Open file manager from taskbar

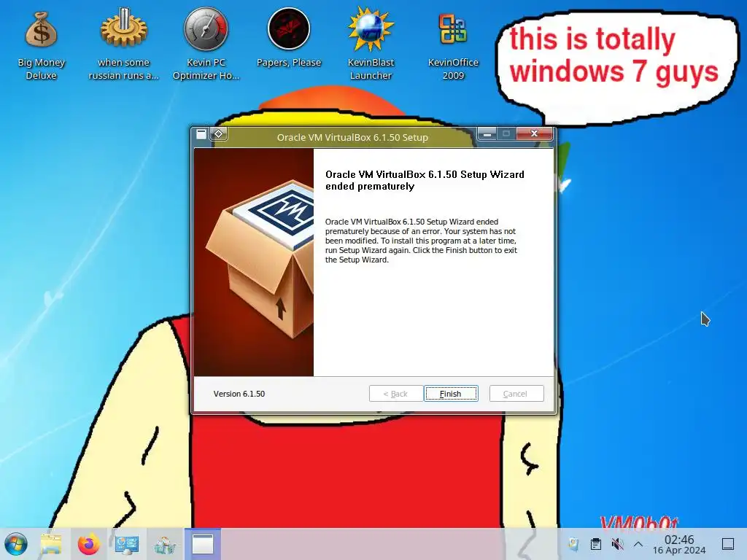[x=51, y=544]
